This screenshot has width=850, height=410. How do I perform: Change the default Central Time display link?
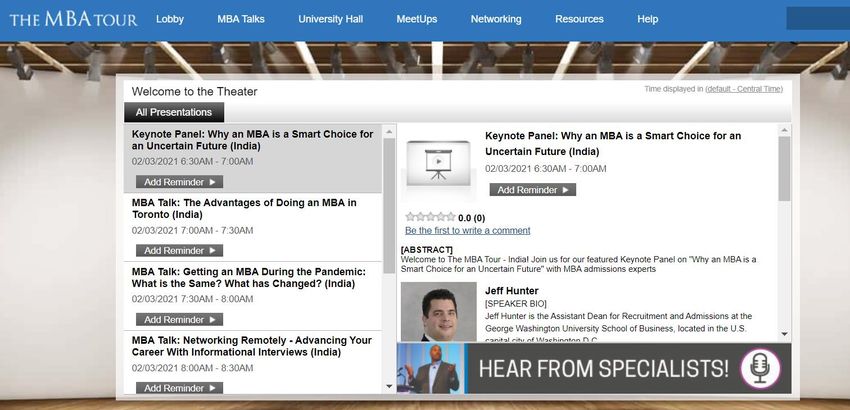744,89
